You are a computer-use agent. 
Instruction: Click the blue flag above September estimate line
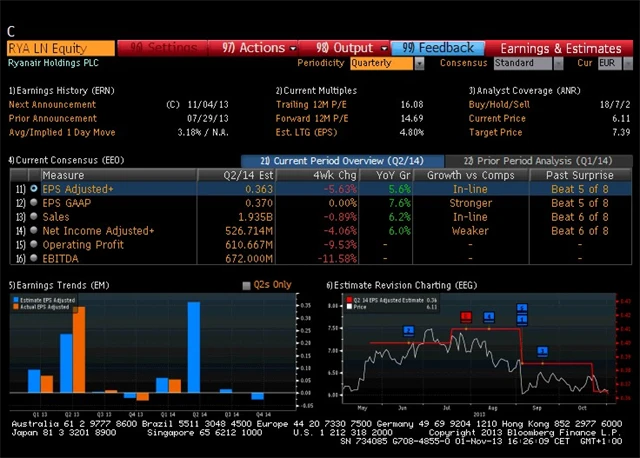coord(542,351)
